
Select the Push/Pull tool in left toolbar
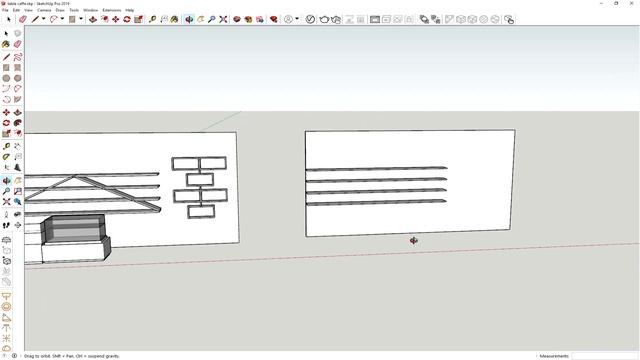point(18,112)
